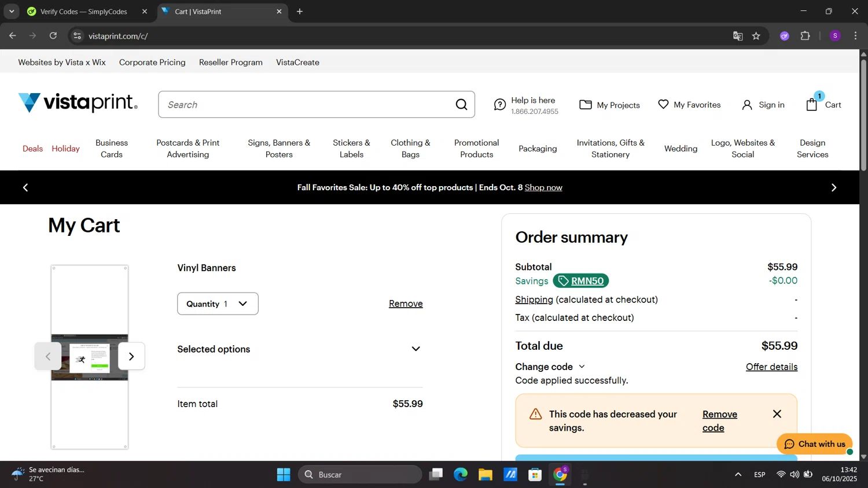Click the Vinyl Banners preview thumbnail

(x=90, y=357)
